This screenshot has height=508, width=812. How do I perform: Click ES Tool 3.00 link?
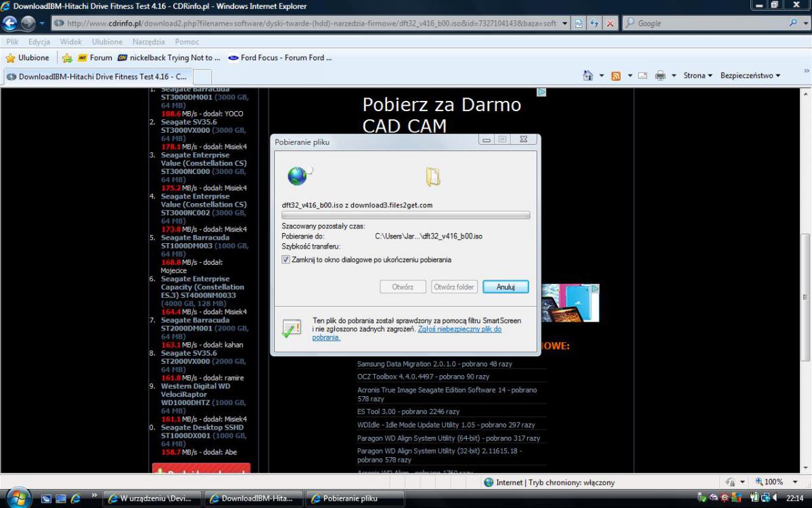click(x=408, y=411)
